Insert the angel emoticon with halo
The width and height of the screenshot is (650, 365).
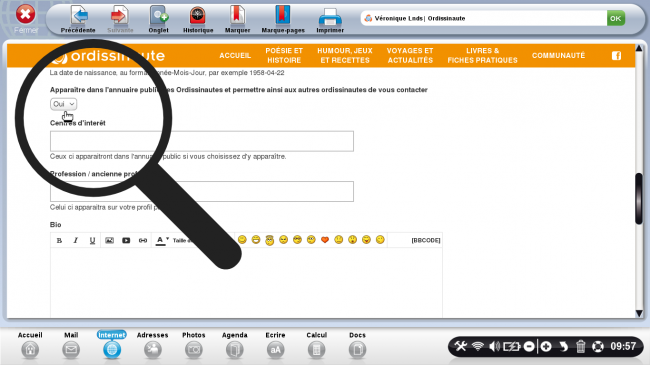click(269, 240)
